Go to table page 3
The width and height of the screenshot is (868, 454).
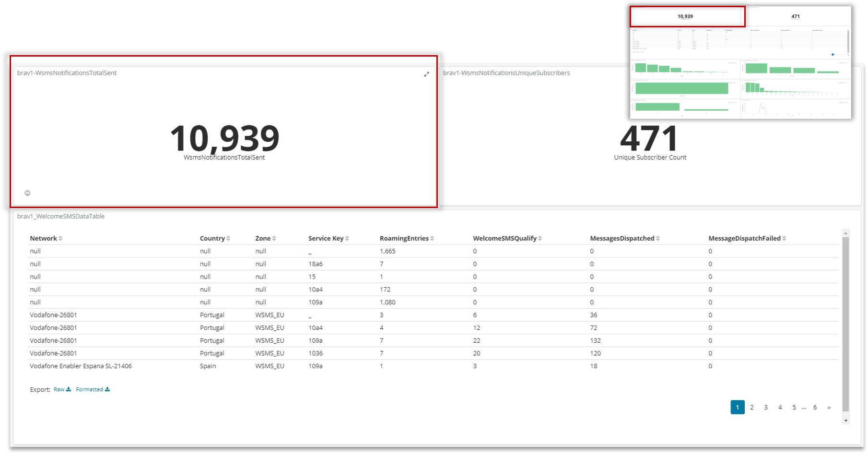tap(766, 407)
